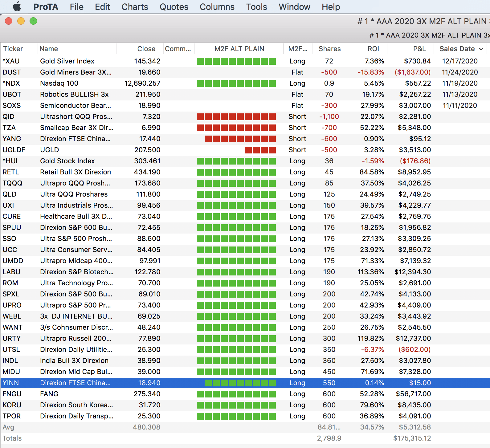Open the Window menu
The height and width of the screenshot is (448, 490).
[294, 7]
